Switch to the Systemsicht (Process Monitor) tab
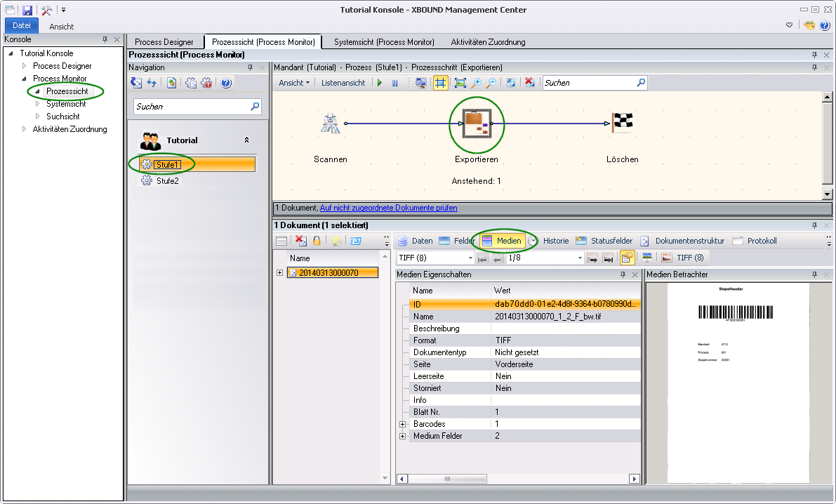 [x=384, y=42]
